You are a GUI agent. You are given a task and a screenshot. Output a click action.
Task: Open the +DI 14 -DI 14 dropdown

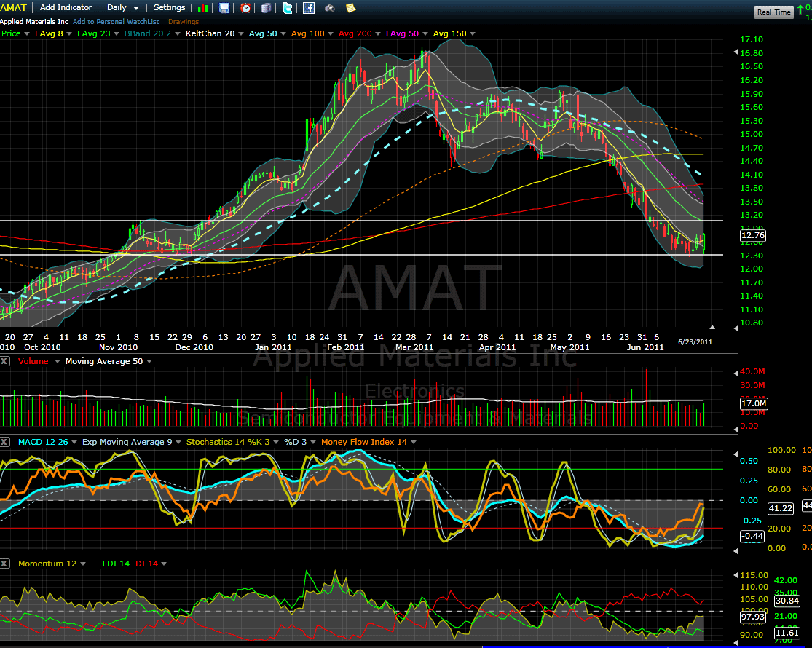pyautogui.click(x=164, y=564)
